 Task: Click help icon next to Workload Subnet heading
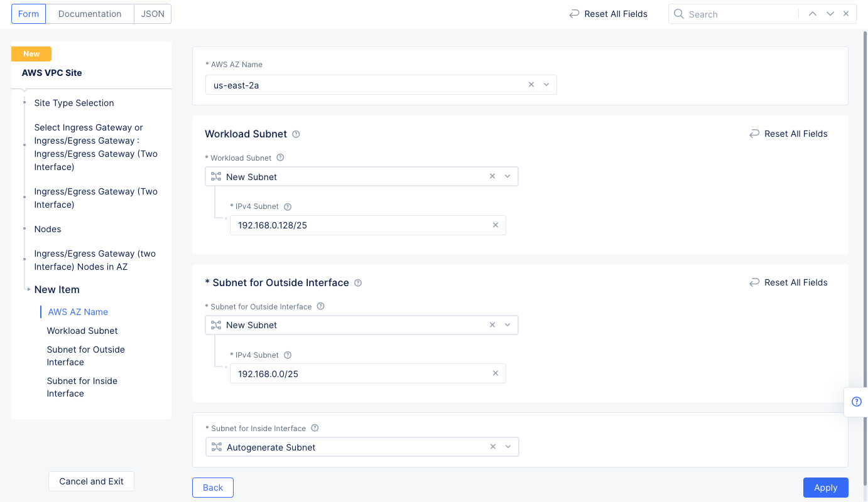click(x=296, y=134)
